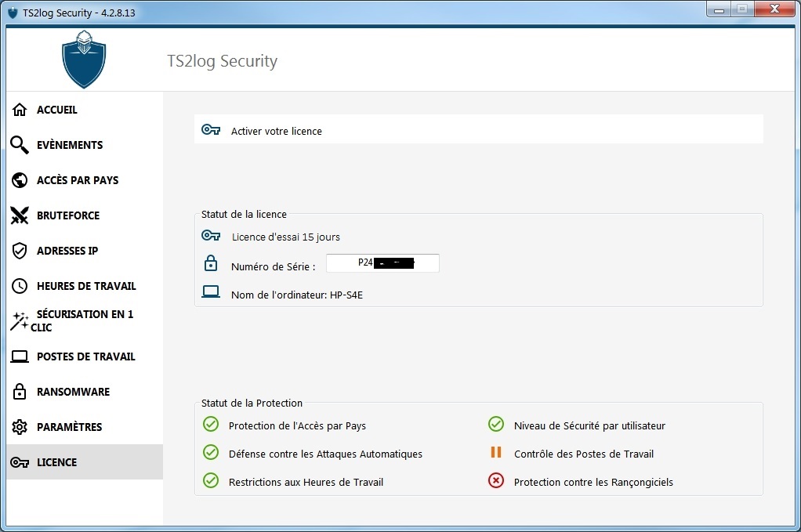The height and width of the screenshot is (532, 801).
Task: Click the small shield icon in the title bar
Action: pyautogui.click(x=13, y=13)
